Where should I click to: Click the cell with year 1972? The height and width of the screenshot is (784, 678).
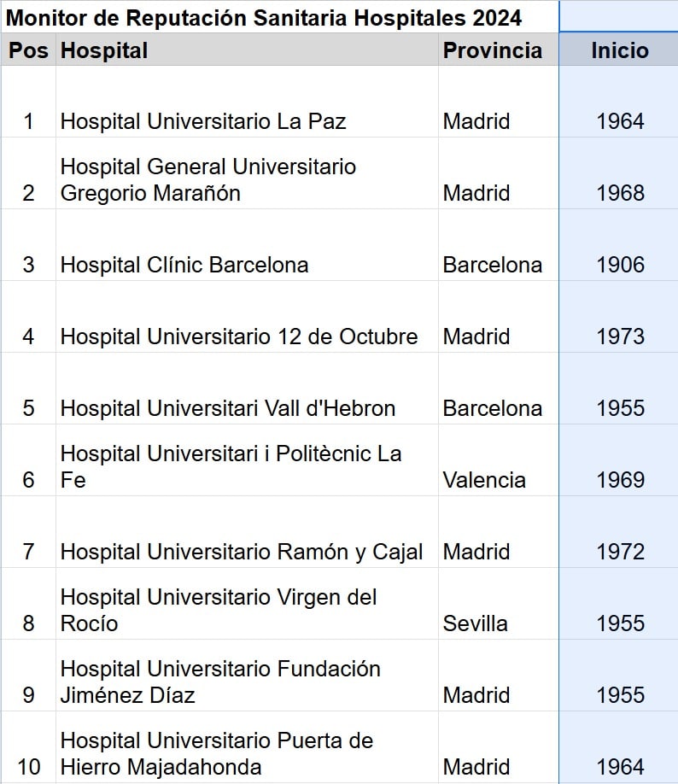coord(620,552)
